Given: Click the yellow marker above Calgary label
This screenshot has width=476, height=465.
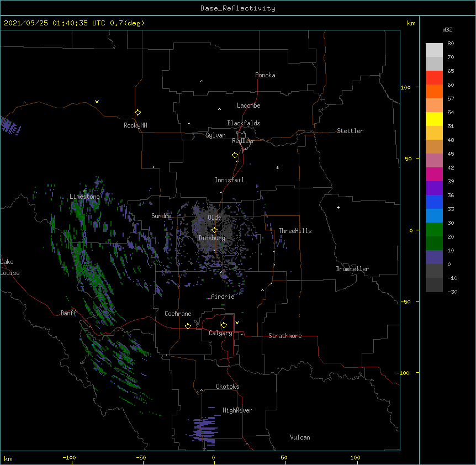Looking at the screenshot, I should click(x=224, y=325).
